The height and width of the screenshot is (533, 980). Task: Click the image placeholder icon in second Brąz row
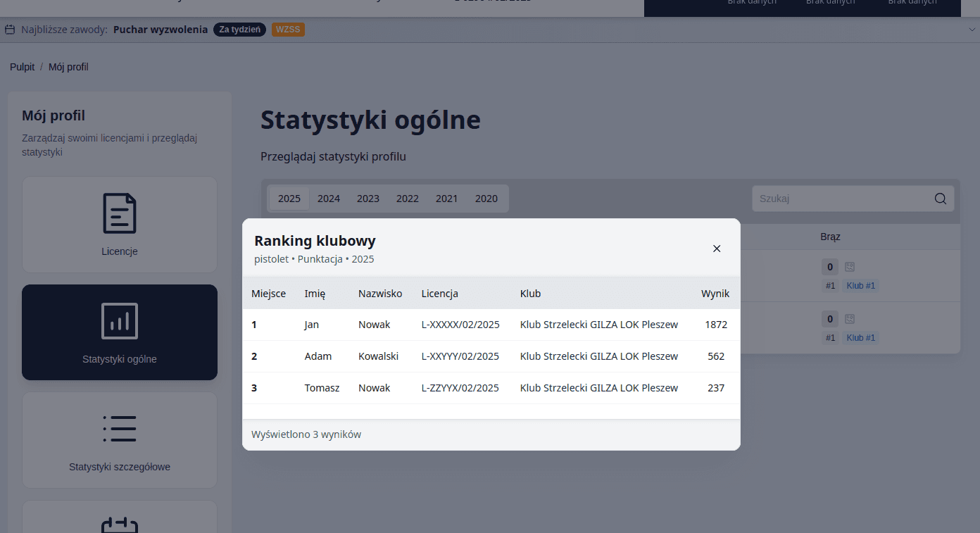pyautogui.click(x=849, y=318)
